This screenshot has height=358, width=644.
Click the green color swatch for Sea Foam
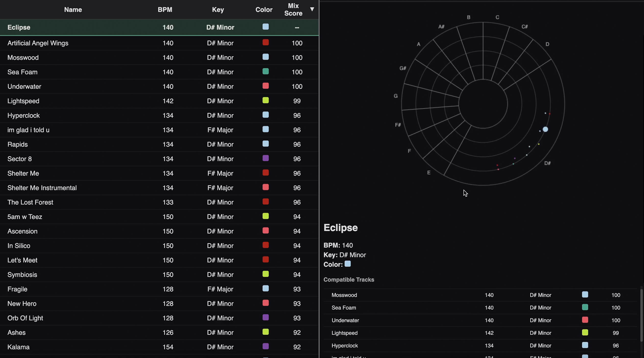tap(266, 71)
